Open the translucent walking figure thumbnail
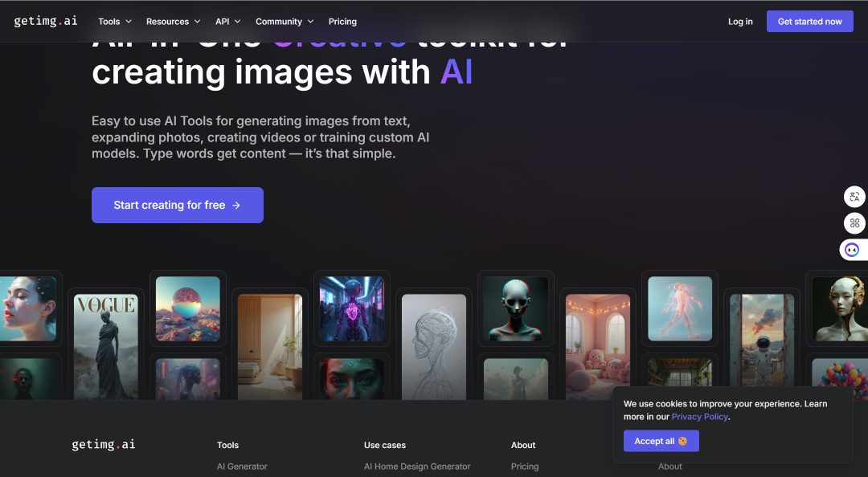This screenshot has height=477, width=868. 680,309
